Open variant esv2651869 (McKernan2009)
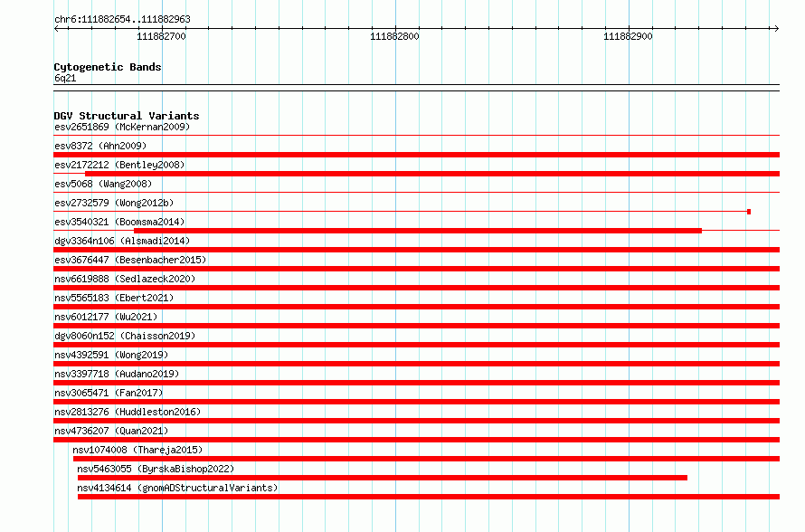Viewport: 805px width, 532px height. click(x=122, y=127)
